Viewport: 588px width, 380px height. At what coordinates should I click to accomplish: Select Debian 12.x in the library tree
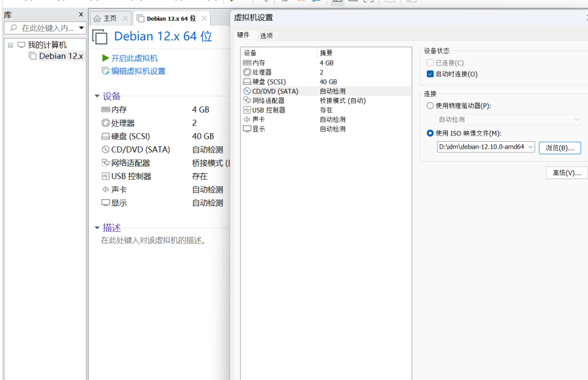coord(60,56)
